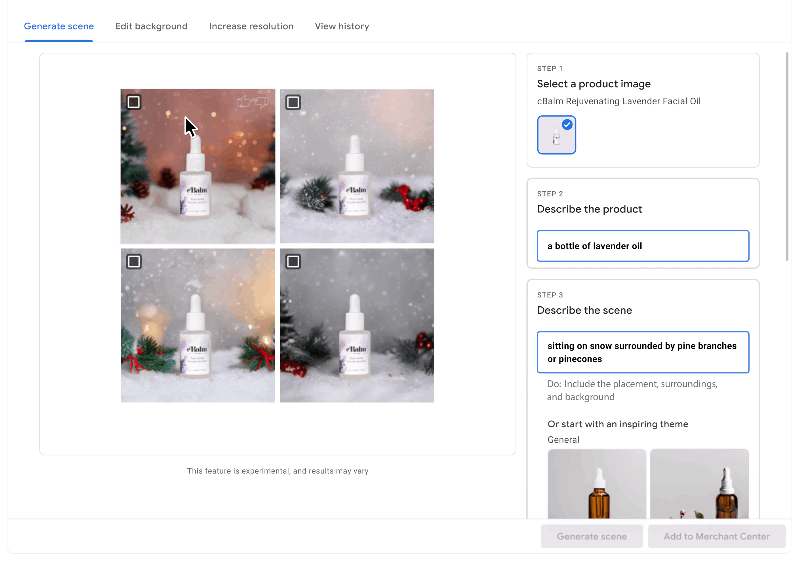Click the product description input field
801x569 pixels.
click(x=643, y=246)
